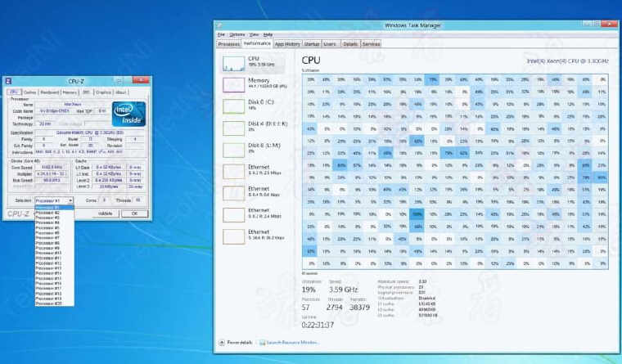Choose Processor #10 from the dropdown list

pos(54,253)
